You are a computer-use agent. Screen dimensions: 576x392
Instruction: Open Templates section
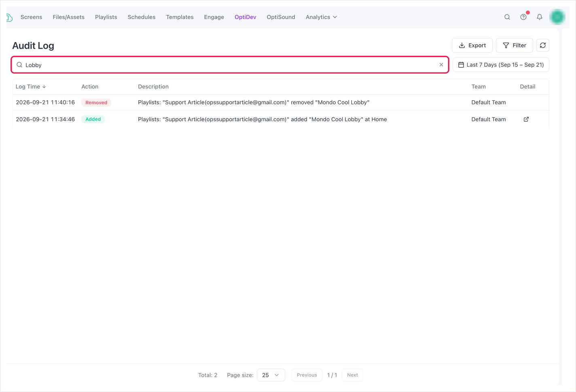(180, 17)
